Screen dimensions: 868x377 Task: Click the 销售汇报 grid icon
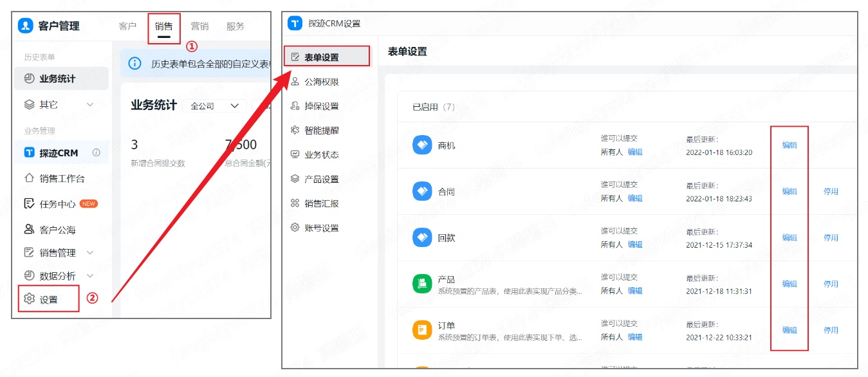pyautogui.click(x=295, y=203)
